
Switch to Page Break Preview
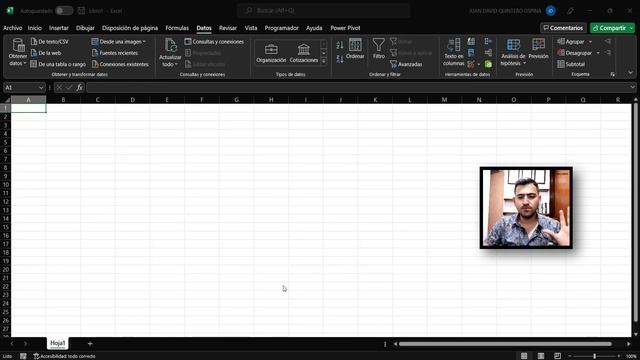[558, 356]
